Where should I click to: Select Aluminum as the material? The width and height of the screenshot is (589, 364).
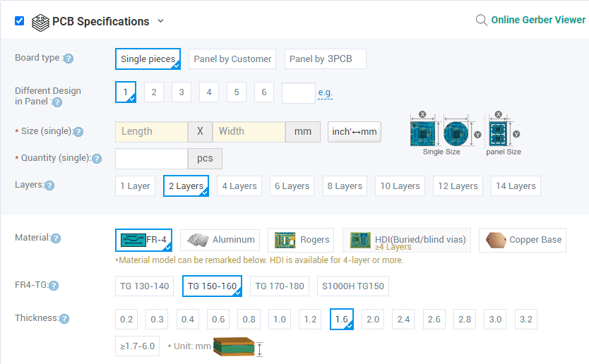pyautogui.click(x=220, y=240)
